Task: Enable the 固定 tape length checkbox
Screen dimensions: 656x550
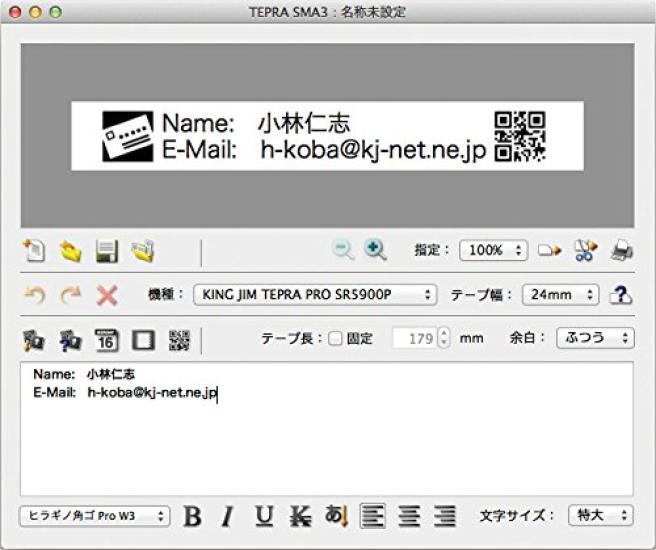Action: (x=335, y=339)
